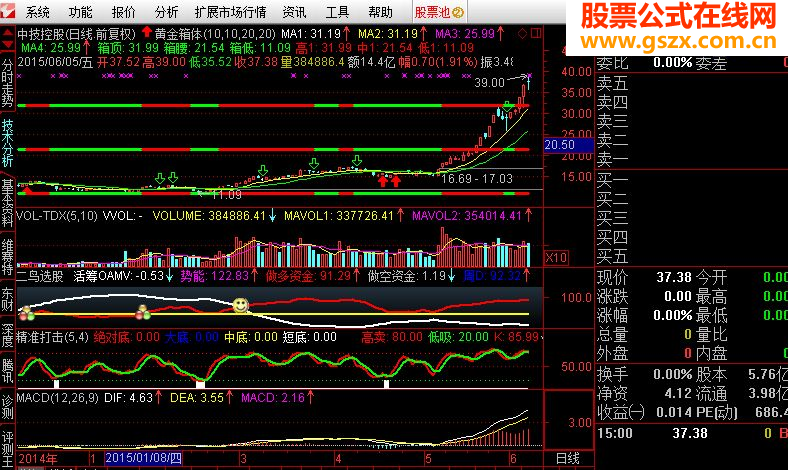Switch to 基本资料 sidebar tab
Image resolution: width=788 pixels, height=470 pixels.
pyautogui.click(x=8, y=203)
